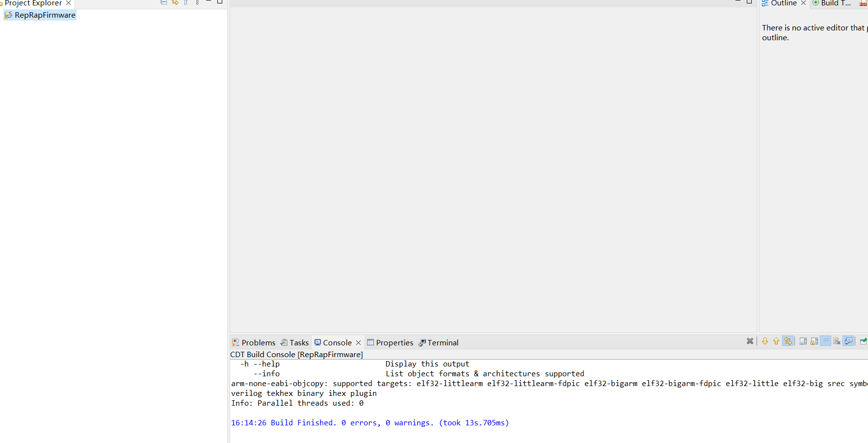Remove the console with the X icon
This screenshot has width=868, height=443.
(x=750, y=341)
